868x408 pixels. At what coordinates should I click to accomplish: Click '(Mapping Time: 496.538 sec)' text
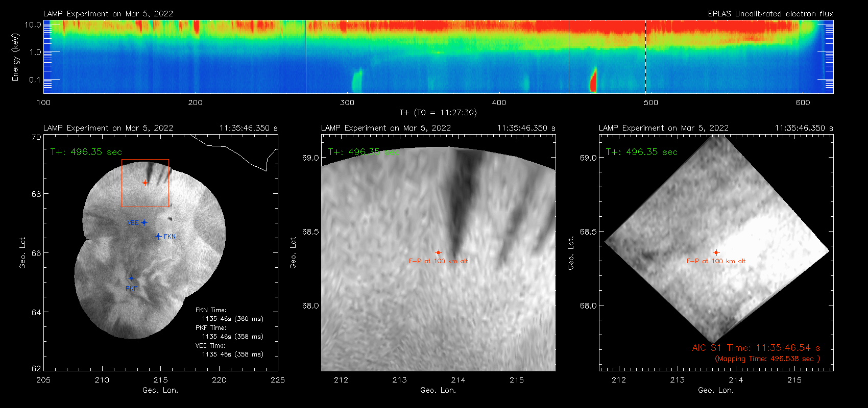tap(767, 359)
